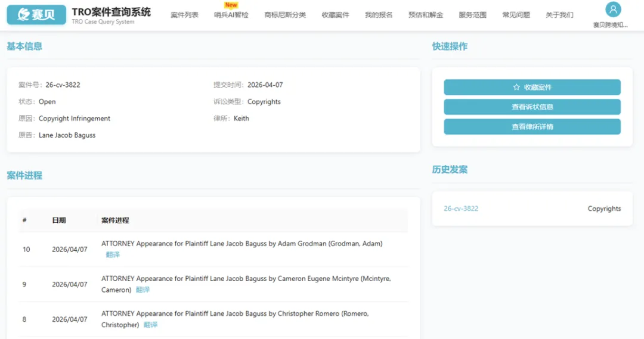Select the Copyright Infringement cause text
The width and height of the screenshot is (644, 339).
[x=75, y=118]
